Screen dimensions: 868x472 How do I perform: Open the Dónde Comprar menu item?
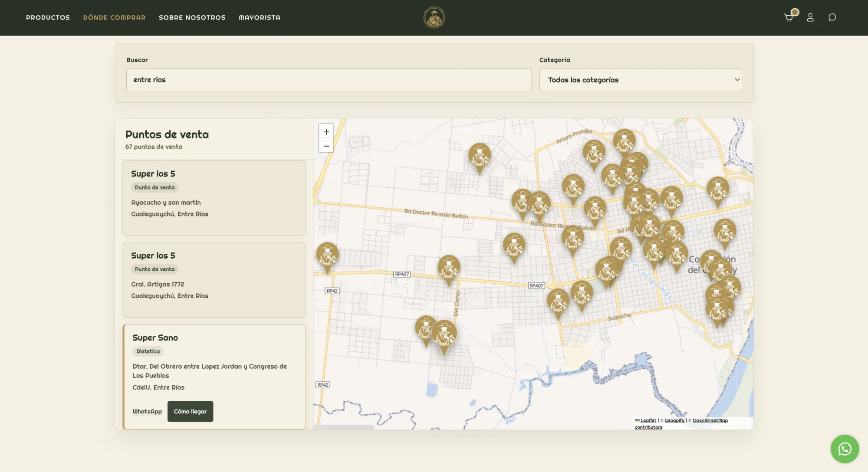click(114, 18)
